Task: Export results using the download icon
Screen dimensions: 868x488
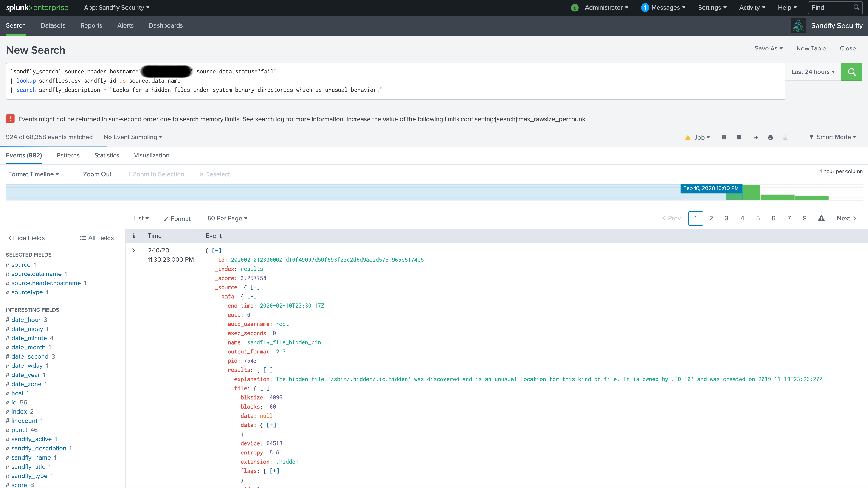Action: (785, 137)
